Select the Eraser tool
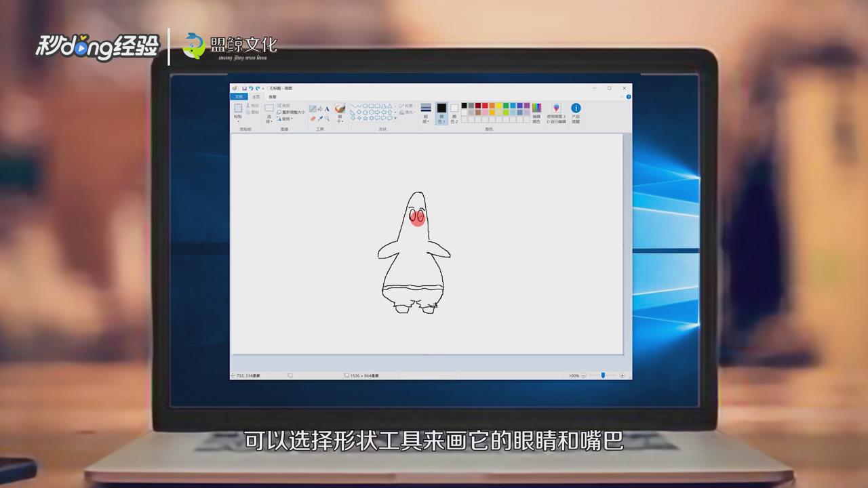This screenshot has width=868, height=488. click(x=313, y=119)
